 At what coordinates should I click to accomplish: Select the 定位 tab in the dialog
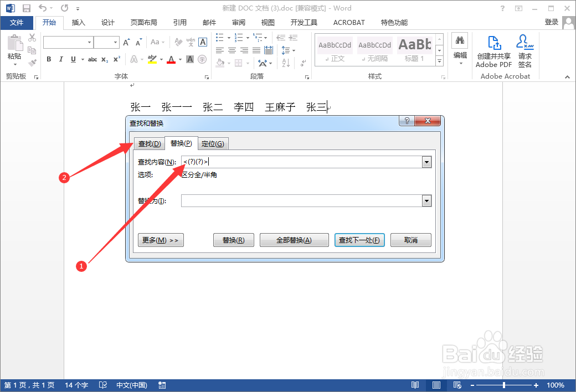(213, 143)
